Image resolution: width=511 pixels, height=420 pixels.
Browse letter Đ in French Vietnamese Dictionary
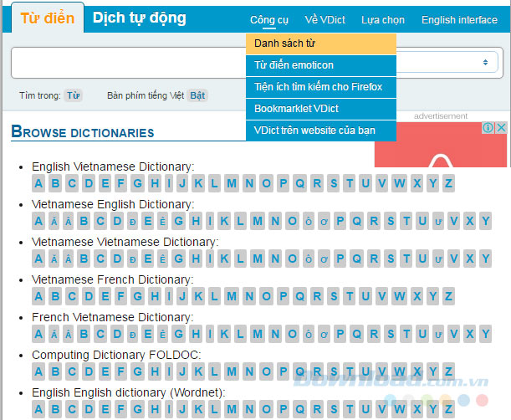point(132,334)
